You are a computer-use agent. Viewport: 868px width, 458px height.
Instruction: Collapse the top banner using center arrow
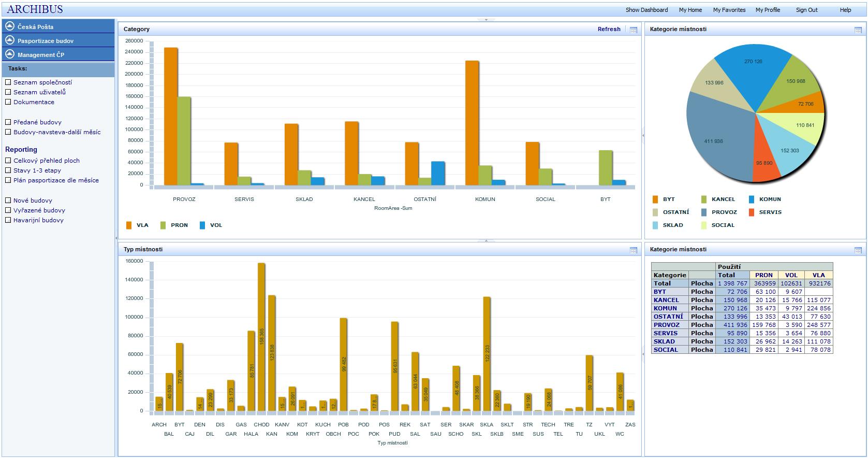point(486,20)
